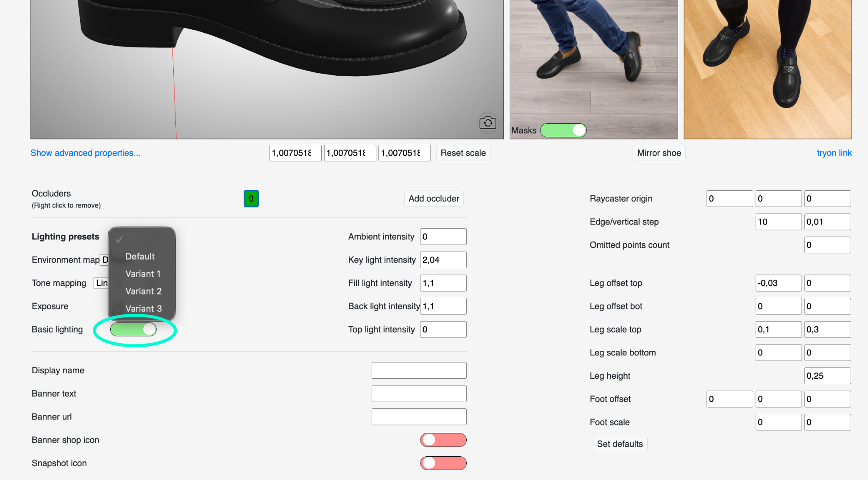Screen dimensions: 868x480
Task: Enable the Banner shop icon toggle
Action: pyautogui.click(x=443, y=440)
